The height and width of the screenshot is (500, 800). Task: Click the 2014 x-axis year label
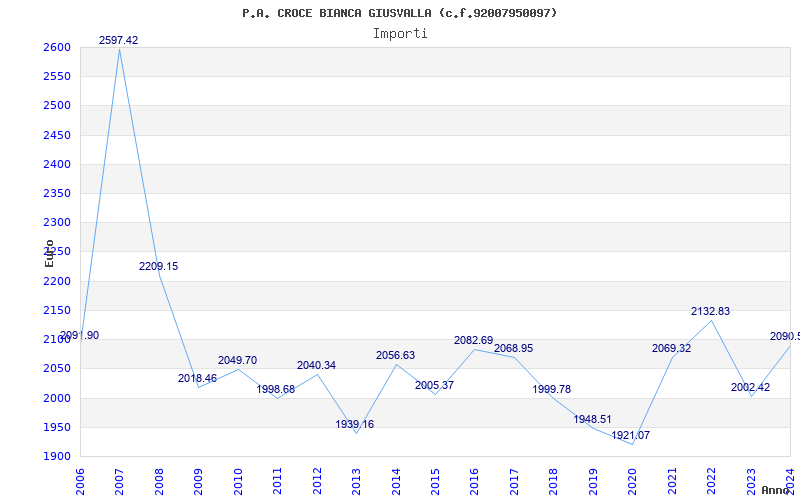[396, 482]
